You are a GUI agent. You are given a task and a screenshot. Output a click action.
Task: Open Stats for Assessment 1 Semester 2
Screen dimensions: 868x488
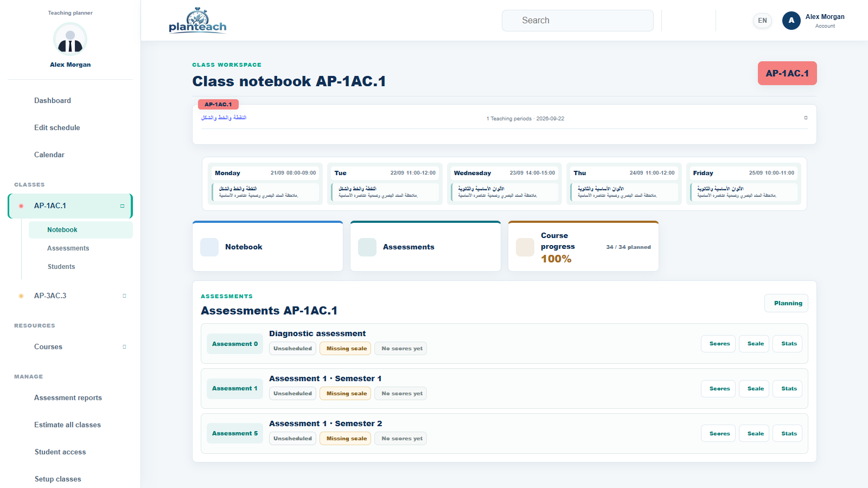point(787,434)
